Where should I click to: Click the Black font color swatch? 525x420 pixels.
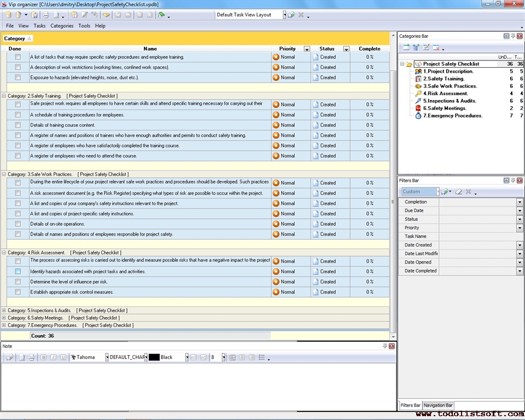tap(154, 357)
